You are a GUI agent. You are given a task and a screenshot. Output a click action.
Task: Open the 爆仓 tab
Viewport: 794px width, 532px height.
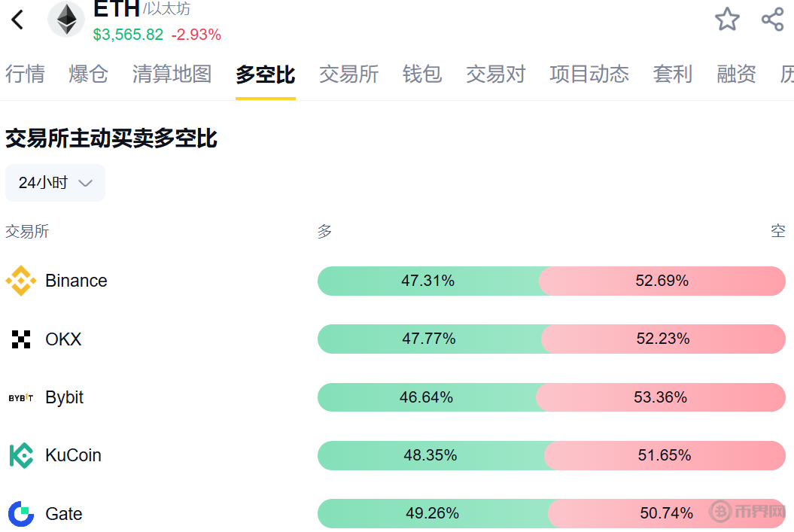[88, 74]
